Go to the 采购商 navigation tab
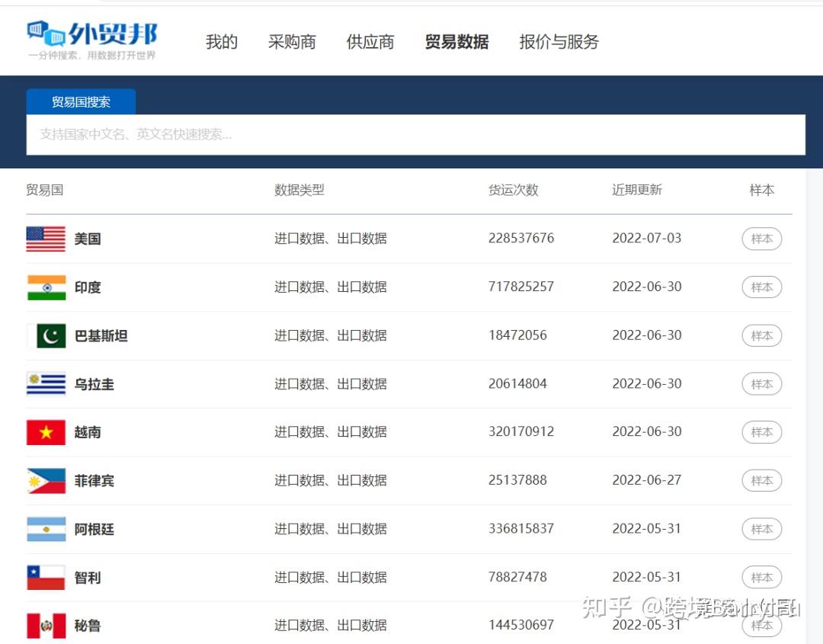Screen dimensions: 823x644 pos(292,42)
